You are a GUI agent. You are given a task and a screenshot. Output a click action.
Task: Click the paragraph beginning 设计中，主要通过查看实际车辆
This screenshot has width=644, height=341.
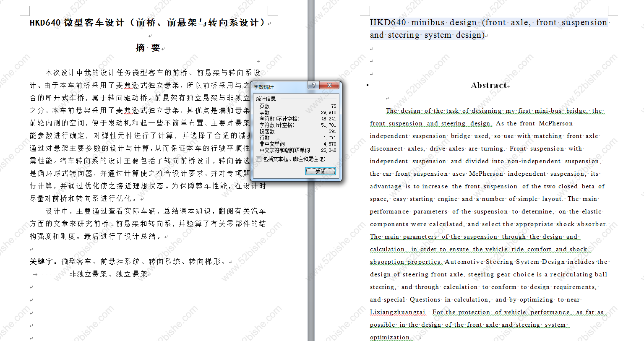tap(148, 224)
